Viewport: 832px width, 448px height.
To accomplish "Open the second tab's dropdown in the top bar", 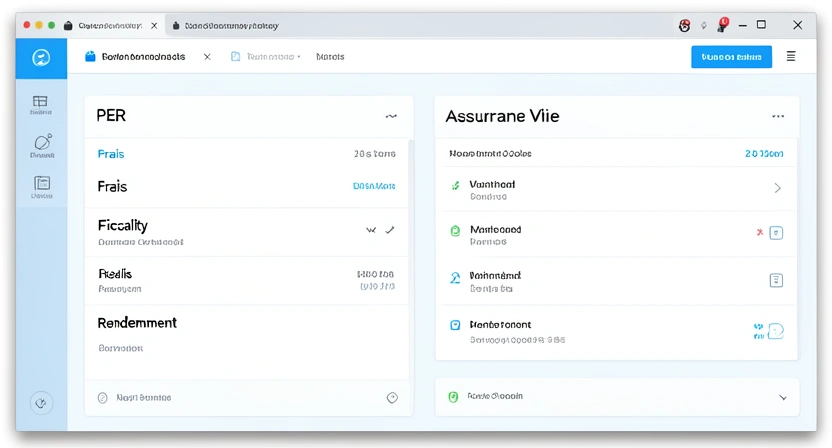I will (298, 57).
